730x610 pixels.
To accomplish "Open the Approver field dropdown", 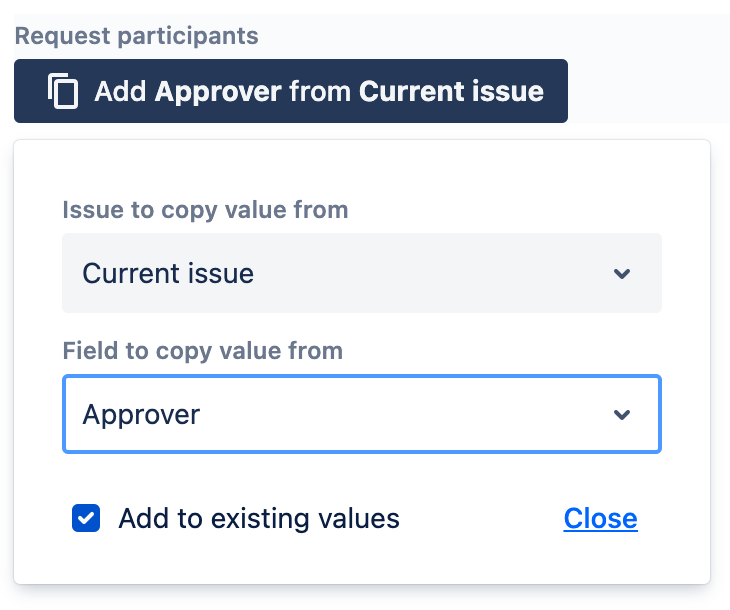I will [362, 414].
